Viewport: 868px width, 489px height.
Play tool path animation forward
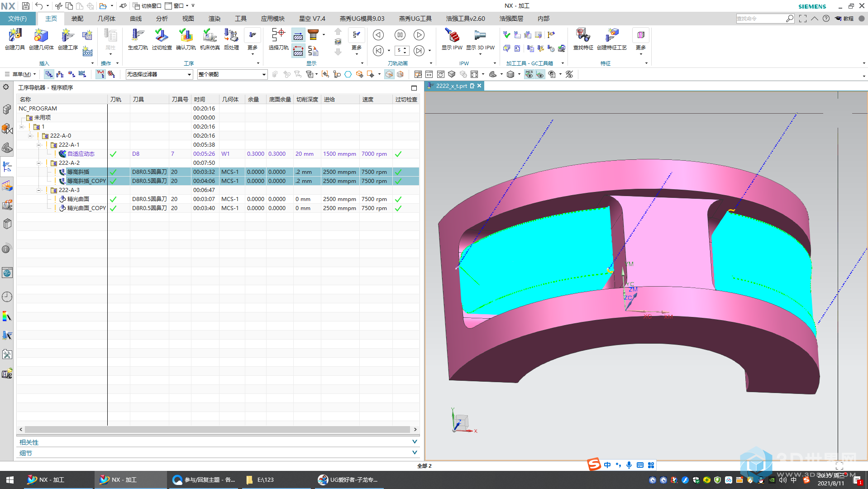419,35
